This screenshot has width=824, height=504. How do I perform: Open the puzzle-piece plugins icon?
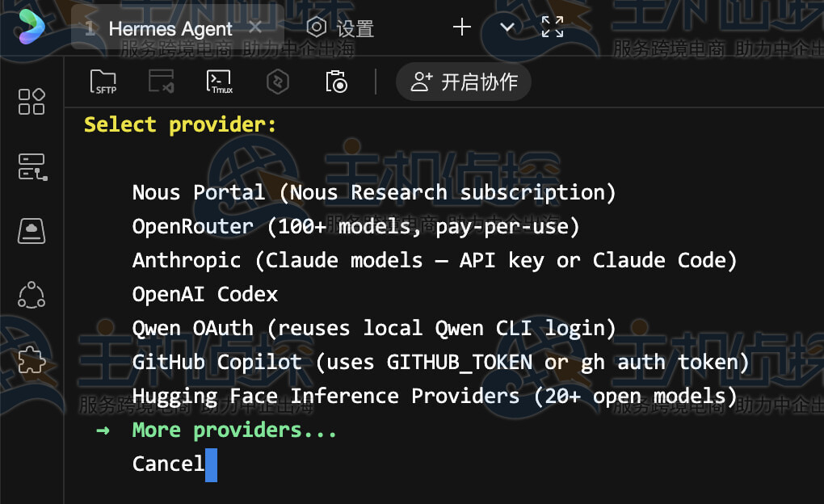(32, 359)
